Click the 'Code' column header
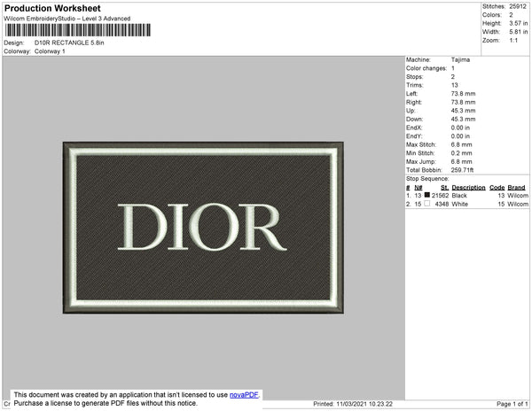This screenshot has width=532, height=411. (x=497, y=188)
